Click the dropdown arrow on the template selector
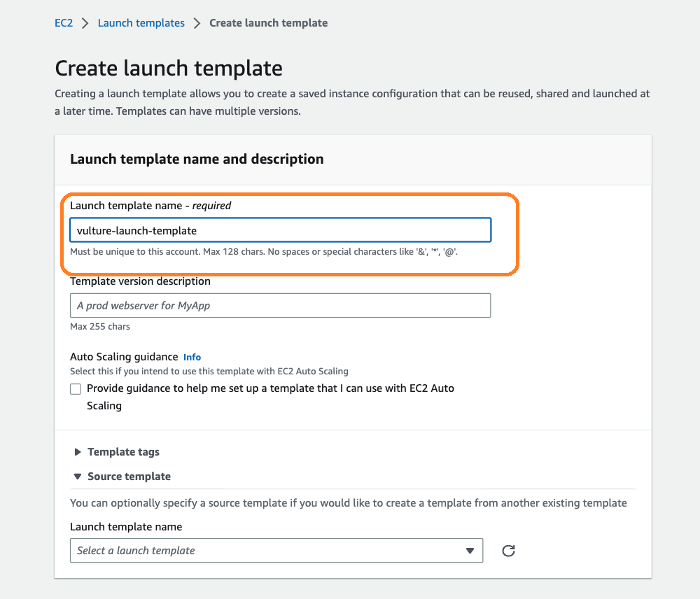This screenshot has height=599, width=700. tap(470, 551)
